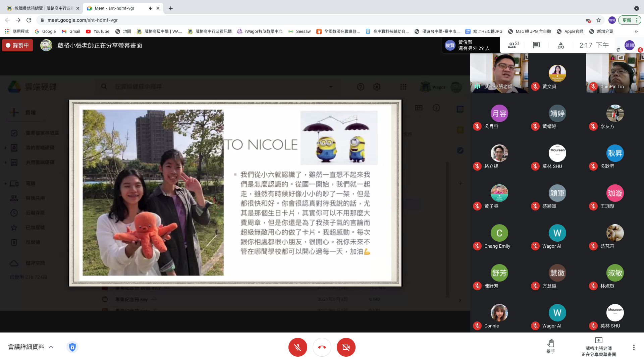Screen dimensions: 644x362
Task: Expand 會議詳細資料 meeting details chevron
Action: pos(51,347)
